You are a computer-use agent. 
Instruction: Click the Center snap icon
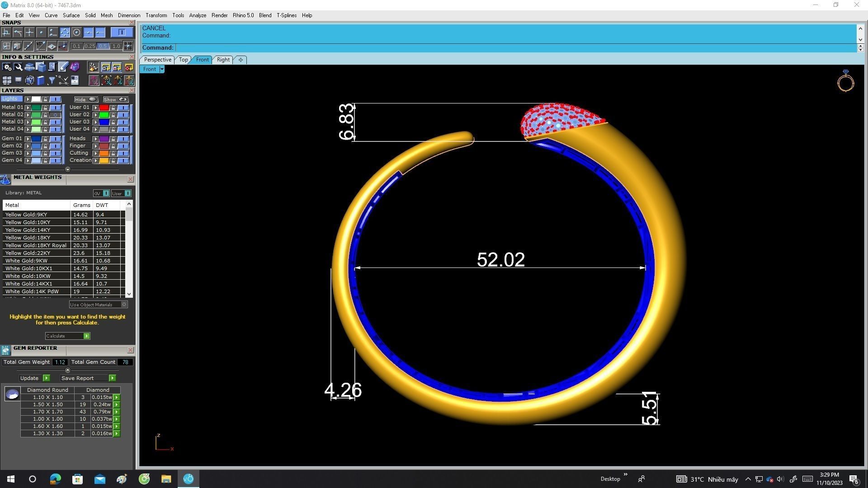76,33
